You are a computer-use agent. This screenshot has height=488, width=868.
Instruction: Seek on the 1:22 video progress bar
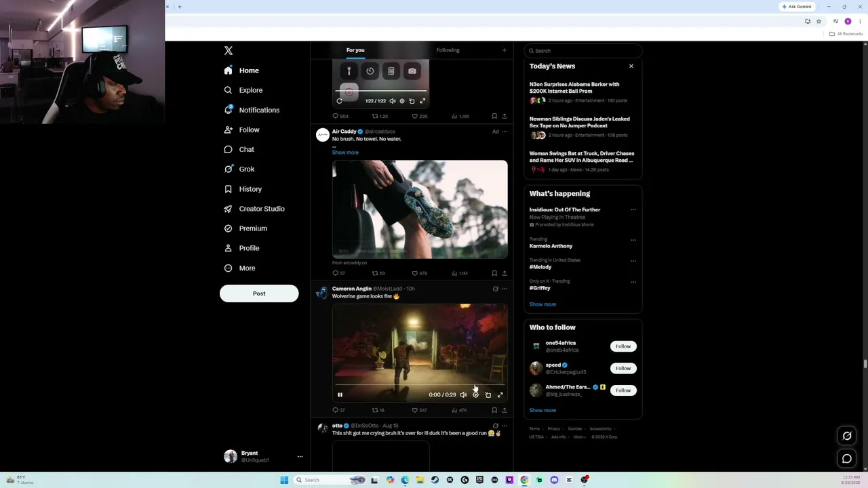pyautogui.click(x=382, y=91)
